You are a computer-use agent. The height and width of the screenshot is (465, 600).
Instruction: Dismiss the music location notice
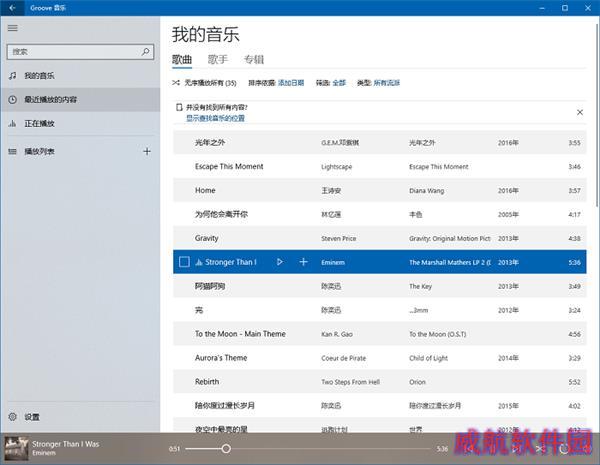580,112
